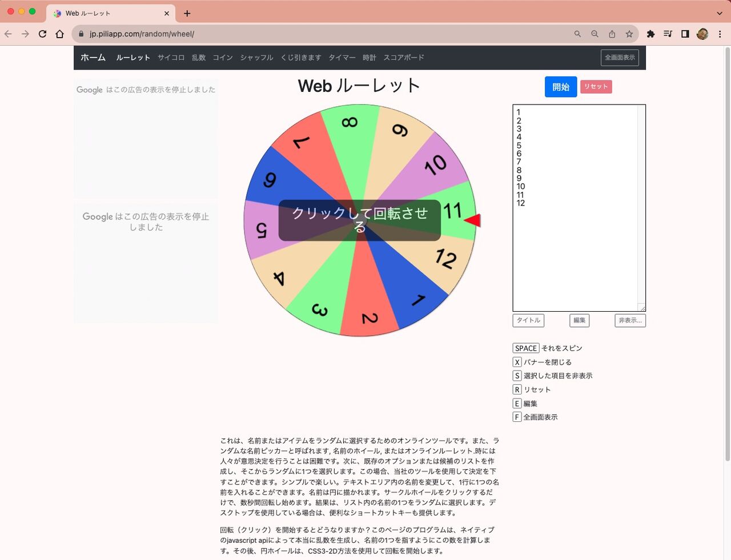
Task: Reload the page with the refresh icon
Action: (42, 34)
